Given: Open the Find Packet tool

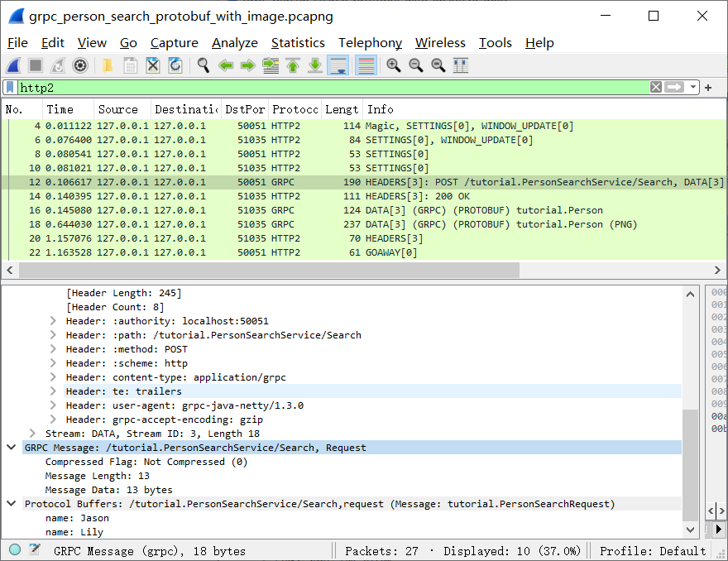Looking at the screenshot, I should pos(203,65).
